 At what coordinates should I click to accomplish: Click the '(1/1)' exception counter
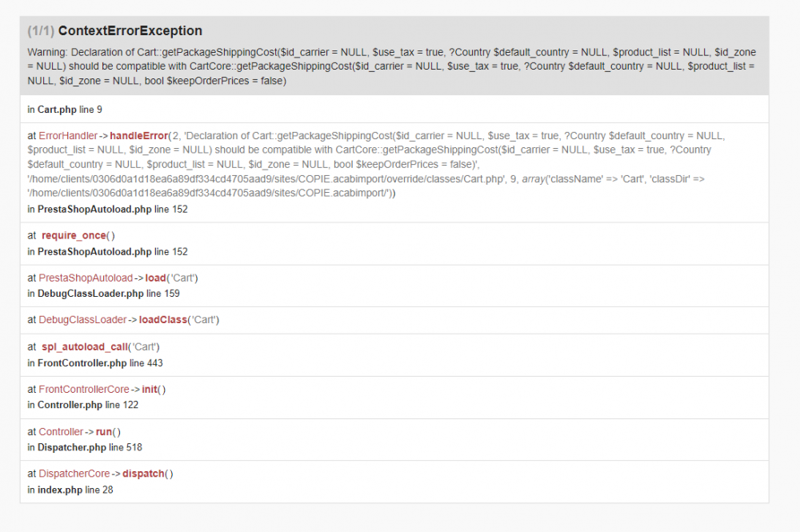(41, 31)
